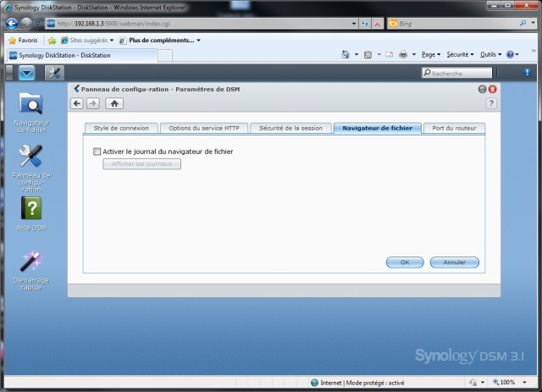Open Navigateur de fichier desktop icon
This screenshot has width=542, height=392.
(31, 103)
